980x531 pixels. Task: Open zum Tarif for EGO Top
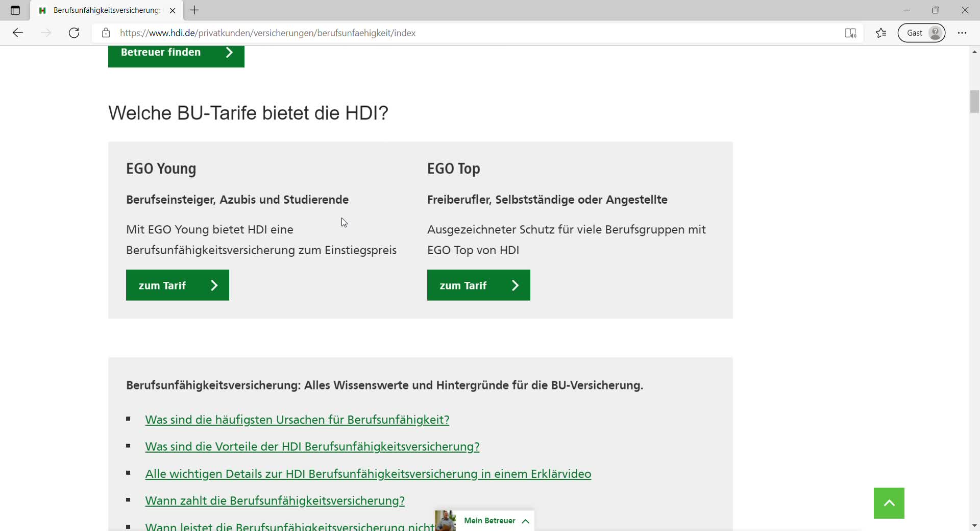[478, 285]
